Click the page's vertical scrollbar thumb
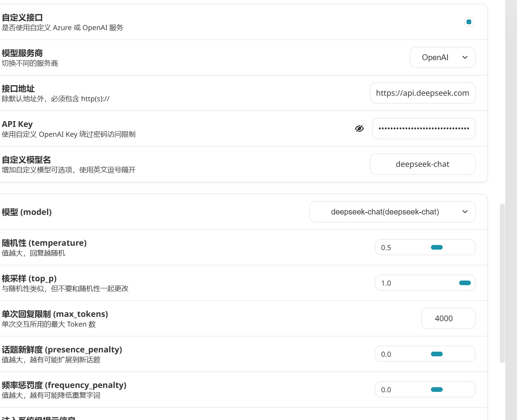Screen dimensions: 517x420 tap(503, 283)
